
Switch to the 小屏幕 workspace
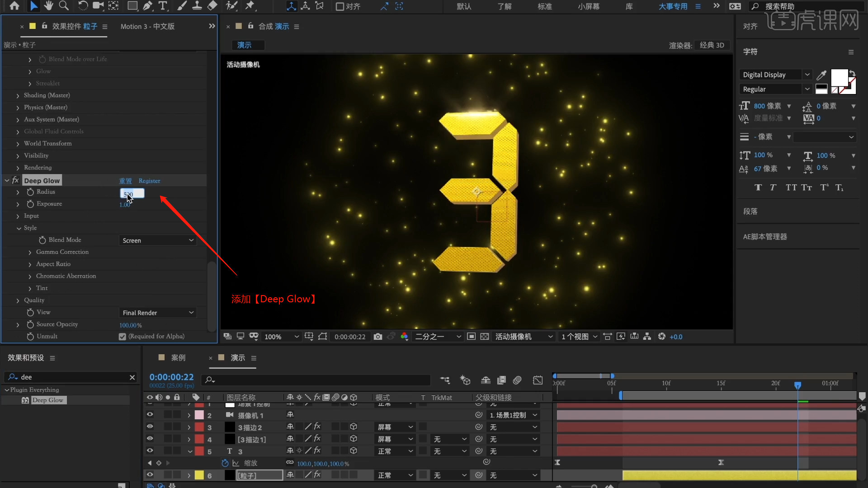click(588, 6)
